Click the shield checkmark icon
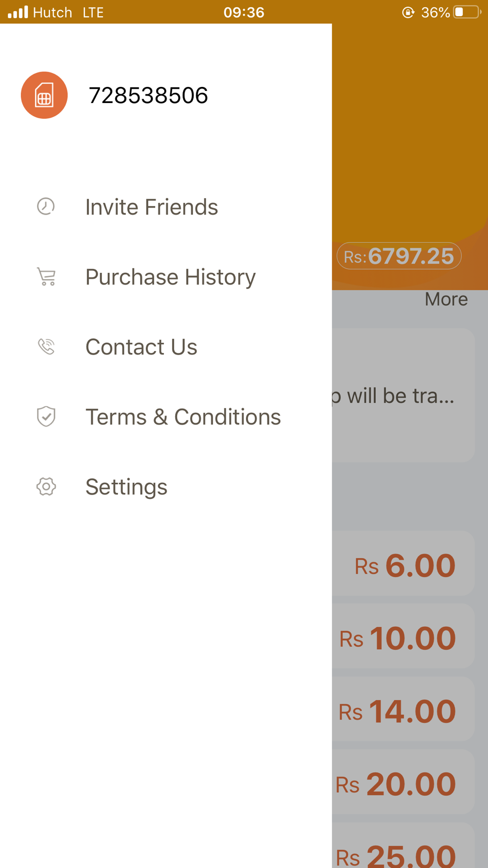488x868 pixels. point(46,416)
